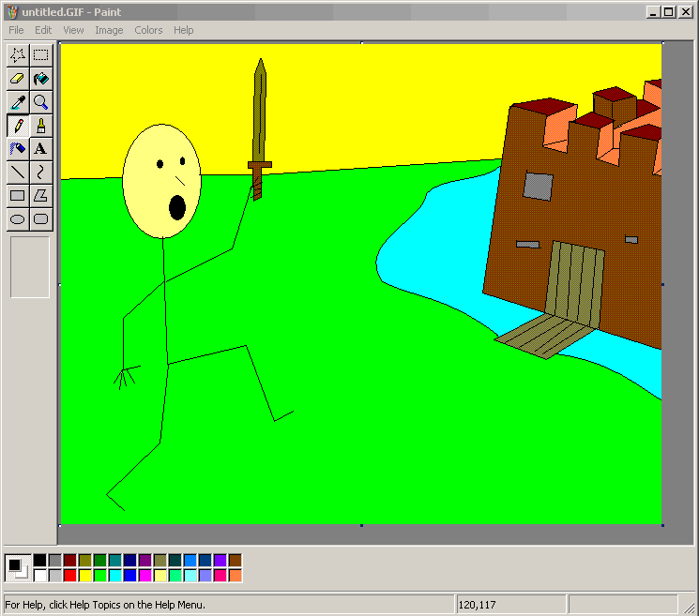
Task: Click the 'For Help, click Help Topics' status text
Action: point(105,605)
